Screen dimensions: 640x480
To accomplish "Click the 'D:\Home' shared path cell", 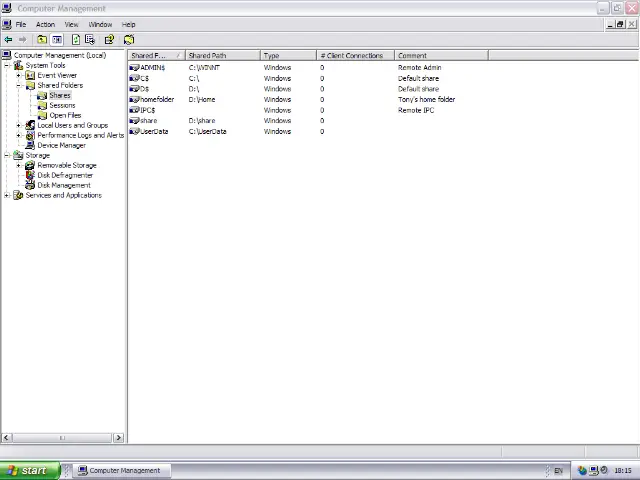I will click(202, 99).
